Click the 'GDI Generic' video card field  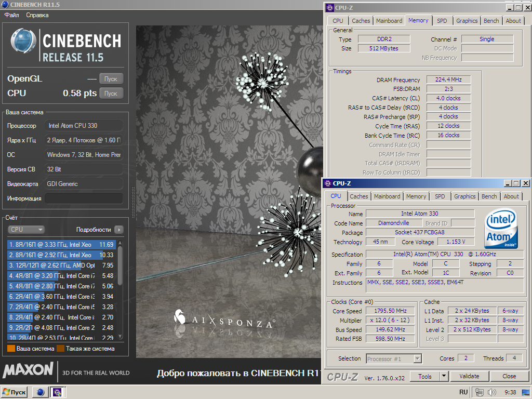[x=84, y=184]
